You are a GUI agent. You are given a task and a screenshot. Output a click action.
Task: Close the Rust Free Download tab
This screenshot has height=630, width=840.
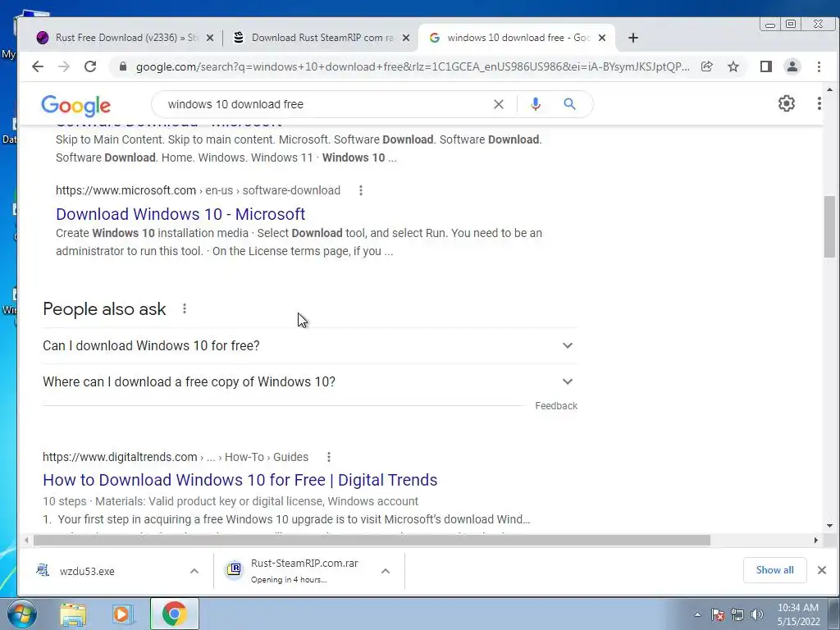click(x=210, y=38)
